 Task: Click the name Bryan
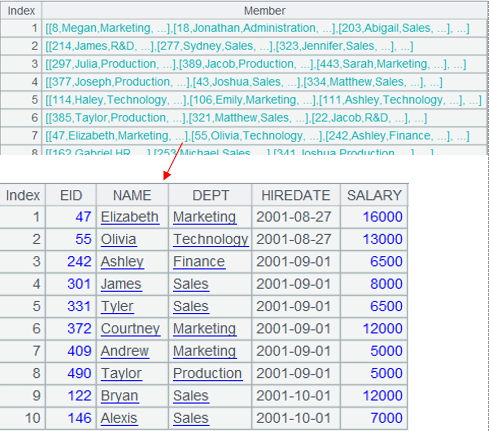[119, 396]
